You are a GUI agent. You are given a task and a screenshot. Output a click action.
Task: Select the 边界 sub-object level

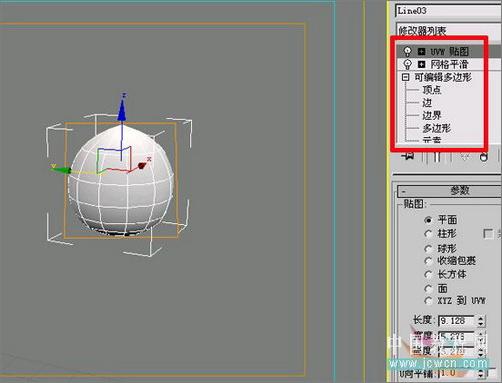(432, 115)
